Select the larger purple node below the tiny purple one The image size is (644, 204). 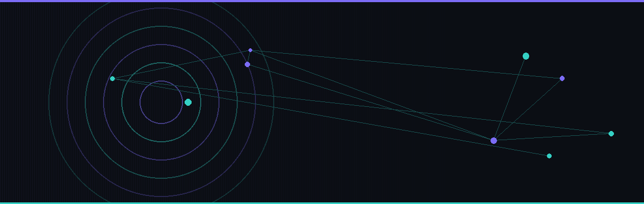click(247, 64)
